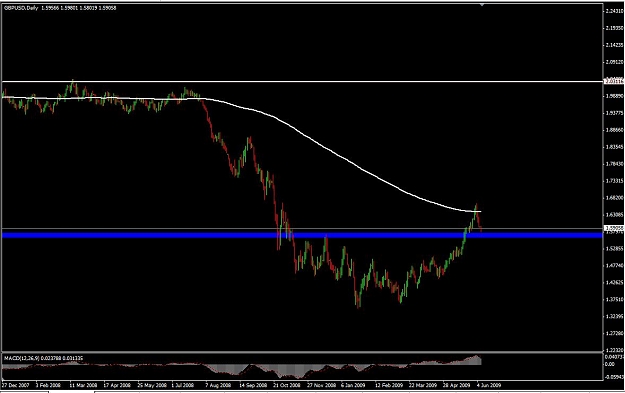
Task: Click the 27 Dec 2007 date label
Action: point(16,385)
